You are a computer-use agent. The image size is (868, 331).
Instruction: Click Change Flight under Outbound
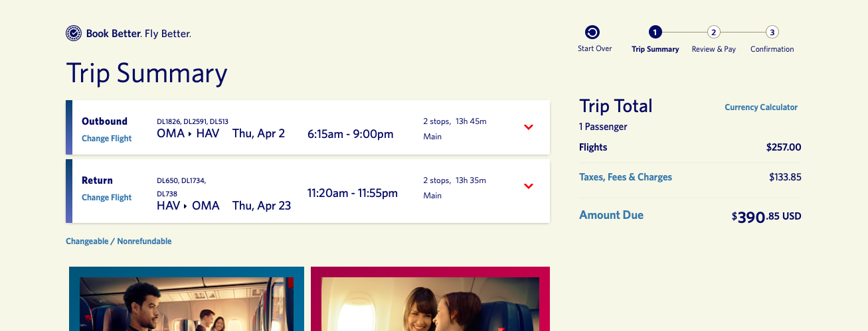click(x=106, y=139)
